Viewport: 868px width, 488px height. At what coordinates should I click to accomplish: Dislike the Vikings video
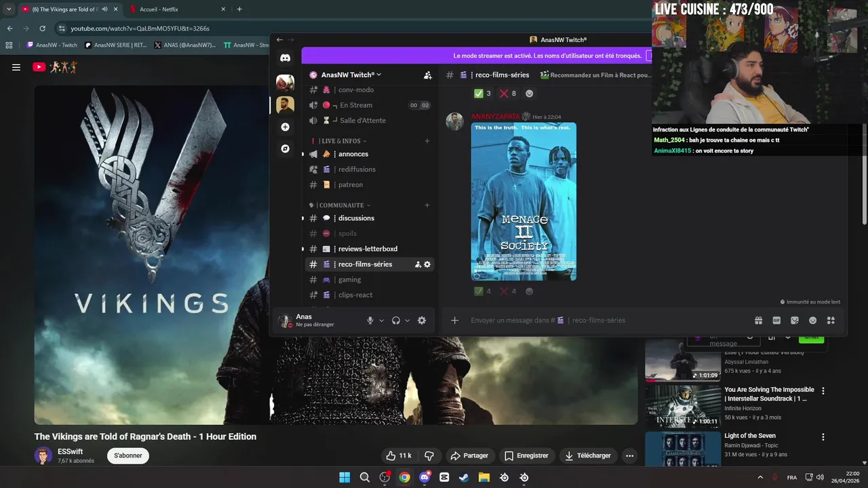[x=429, y=455]
